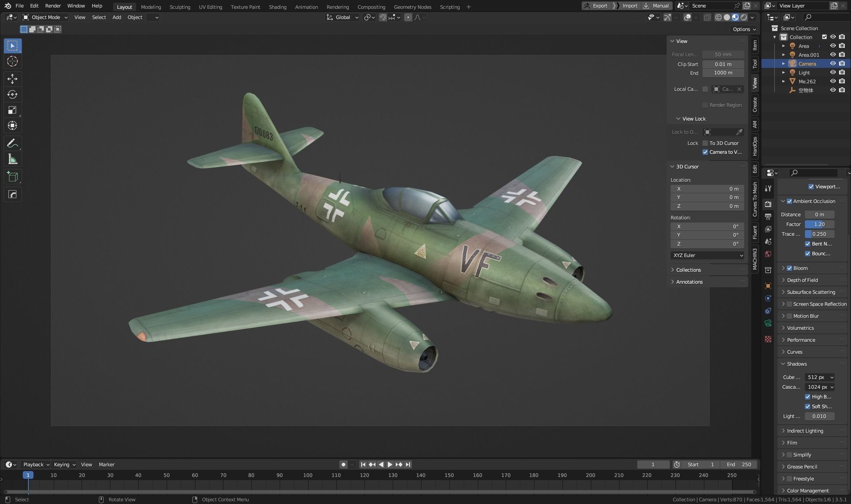Screen dimensions: 851x504
Task: Activate the Add Cube tool
Action: 12,177
